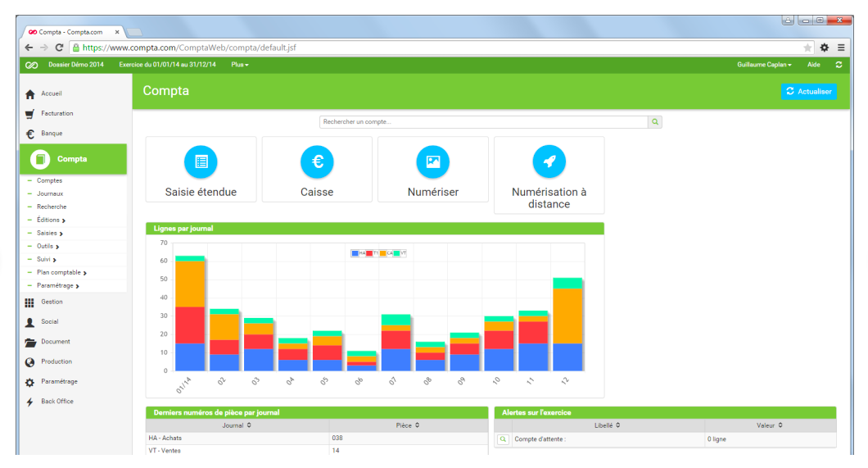Sort table by Pièce column
This screenshot has width=868, height=468.
[408, 425]
